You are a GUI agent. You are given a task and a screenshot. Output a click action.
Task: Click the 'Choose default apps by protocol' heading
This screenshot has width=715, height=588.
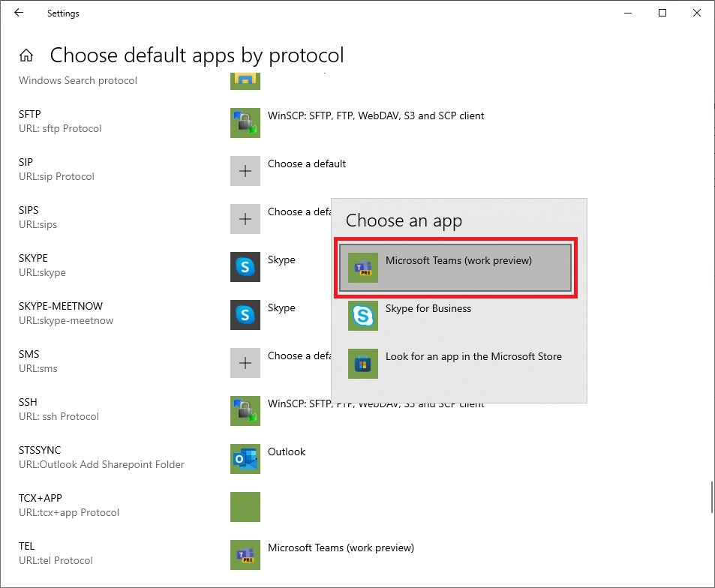[x=197, y=55]
